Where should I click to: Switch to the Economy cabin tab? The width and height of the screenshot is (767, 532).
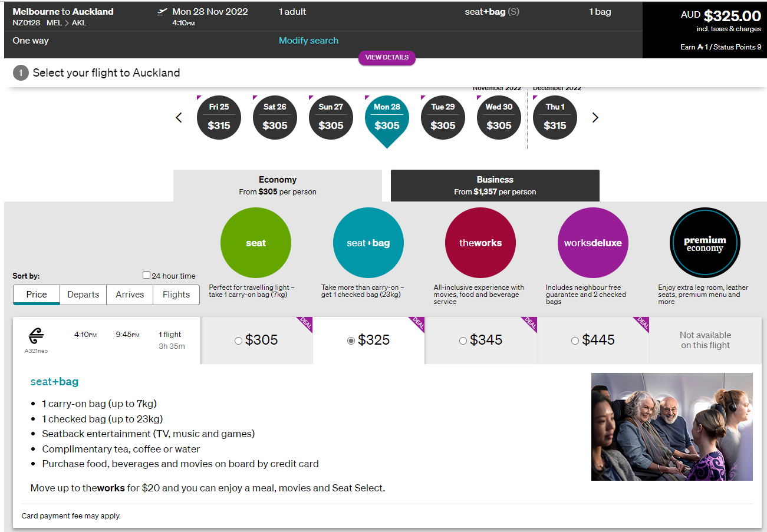tap(278, 186)
